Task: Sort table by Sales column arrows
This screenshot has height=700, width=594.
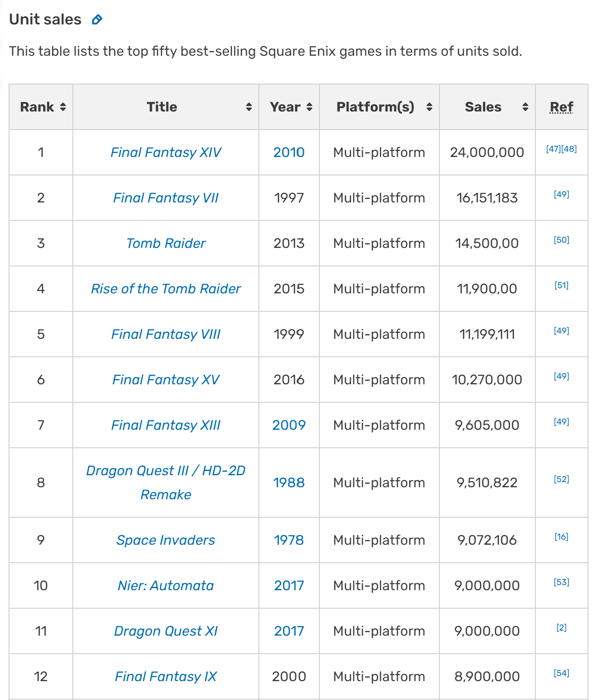Action: (525, 107)
